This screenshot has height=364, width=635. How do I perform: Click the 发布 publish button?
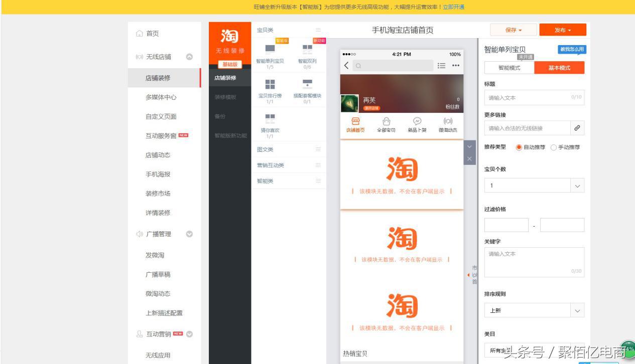(562, 30)
